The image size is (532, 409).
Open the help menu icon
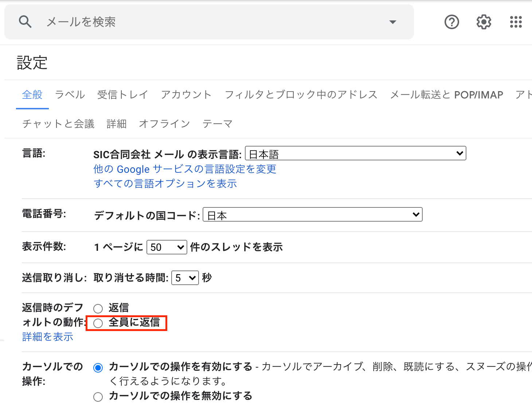(452, 22)
